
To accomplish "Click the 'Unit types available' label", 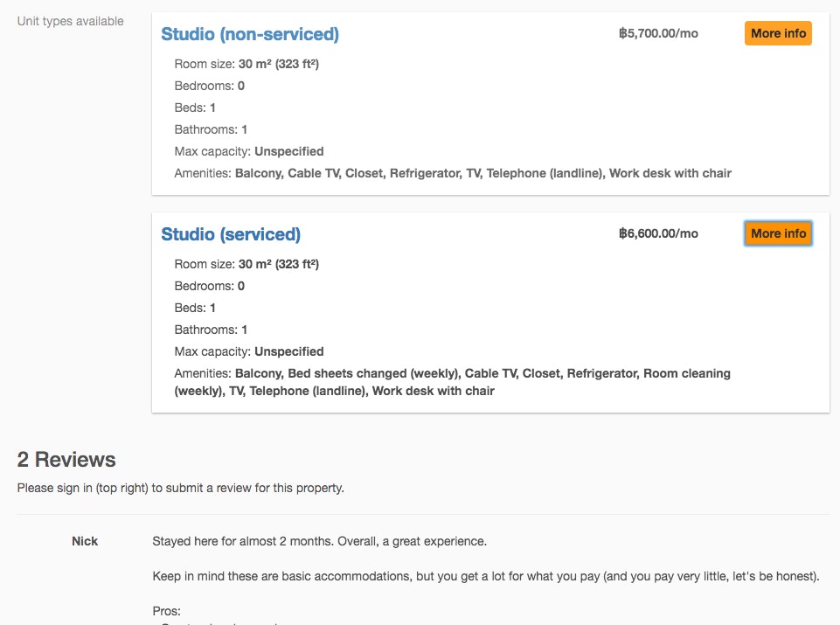I will pos(71,21).
